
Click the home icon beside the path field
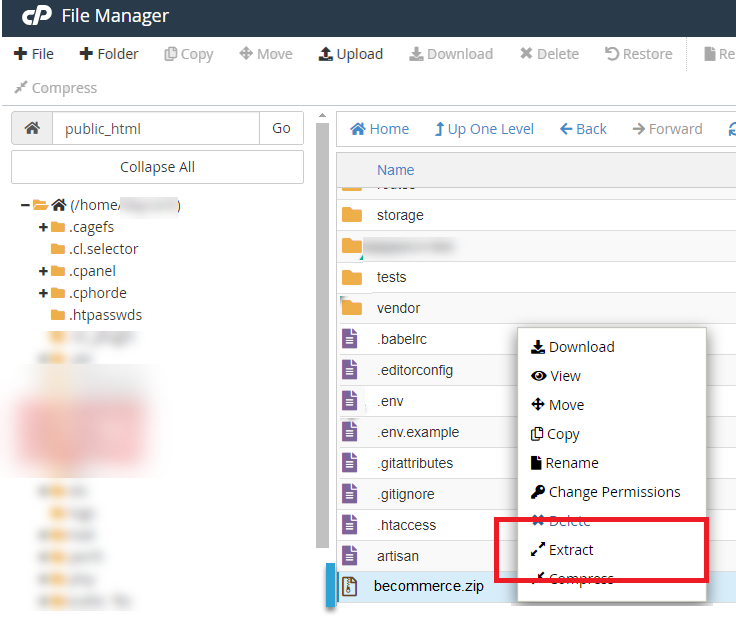point(31,128)
